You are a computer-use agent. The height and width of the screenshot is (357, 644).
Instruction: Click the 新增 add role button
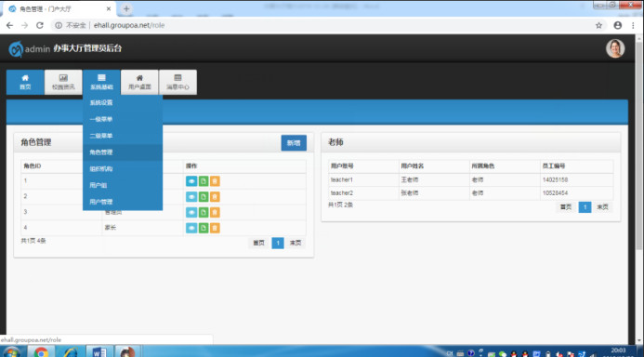click(x=294, y=143)
